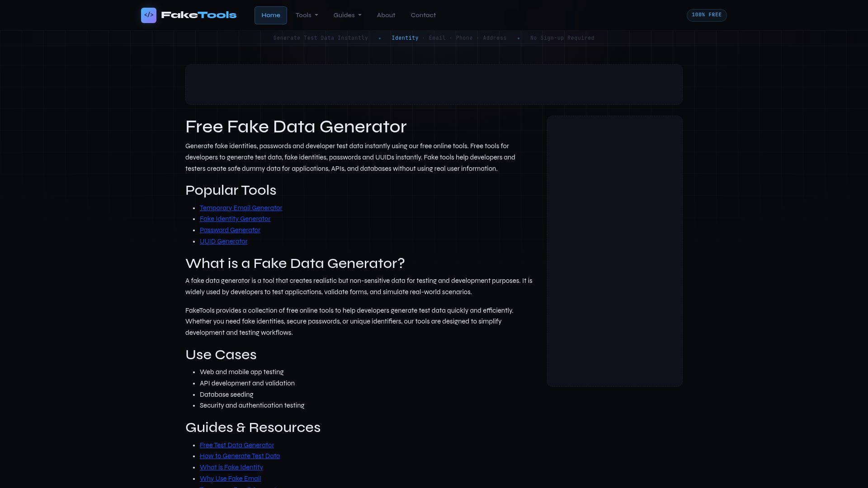Click the Guides & Resources heading

(x=253, y=427)
